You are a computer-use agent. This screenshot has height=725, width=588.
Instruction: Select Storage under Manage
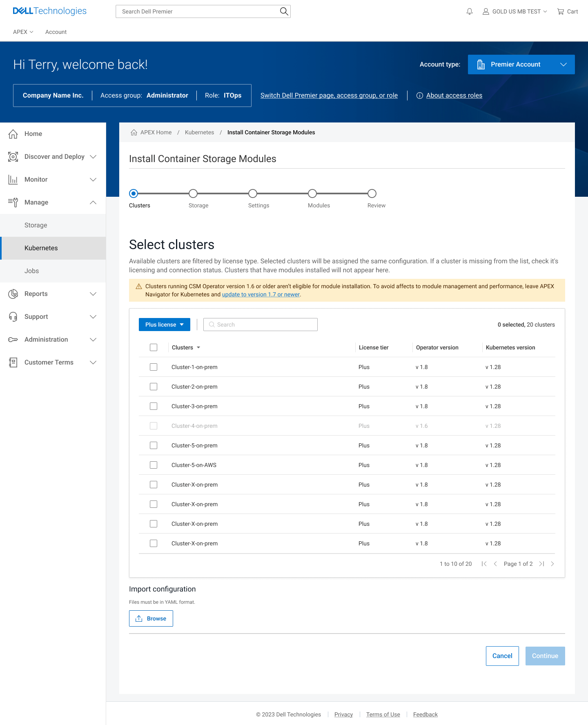53,225
